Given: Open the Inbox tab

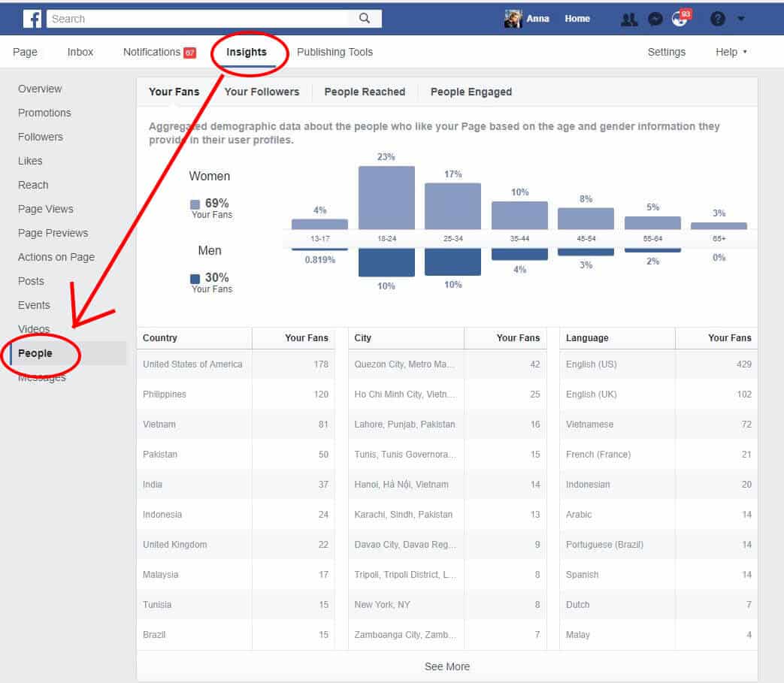Looking at the screenshot, I should point(80,52).
